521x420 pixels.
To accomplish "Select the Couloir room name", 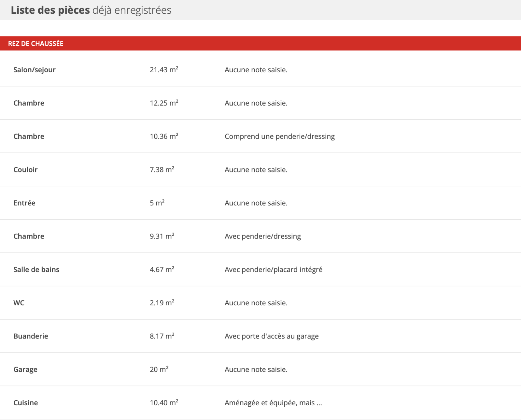I will (25, 170).
